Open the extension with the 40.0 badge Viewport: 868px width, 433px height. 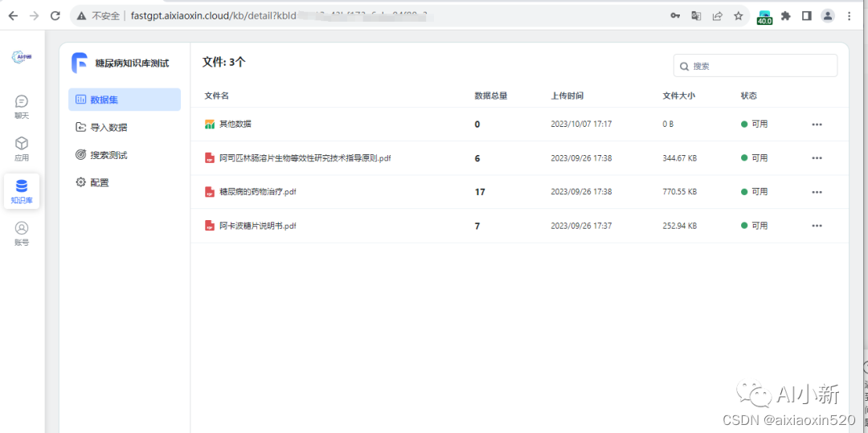(x=764, y=17)
